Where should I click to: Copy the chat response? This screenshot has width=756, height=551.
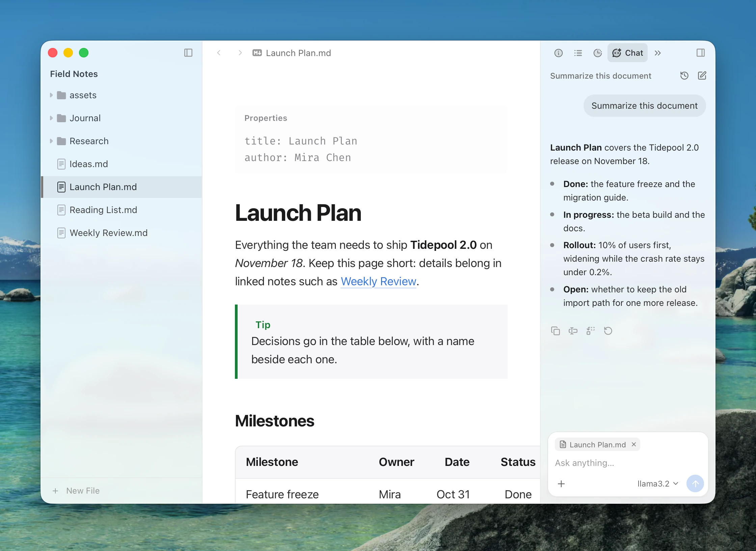click(555, 331)
